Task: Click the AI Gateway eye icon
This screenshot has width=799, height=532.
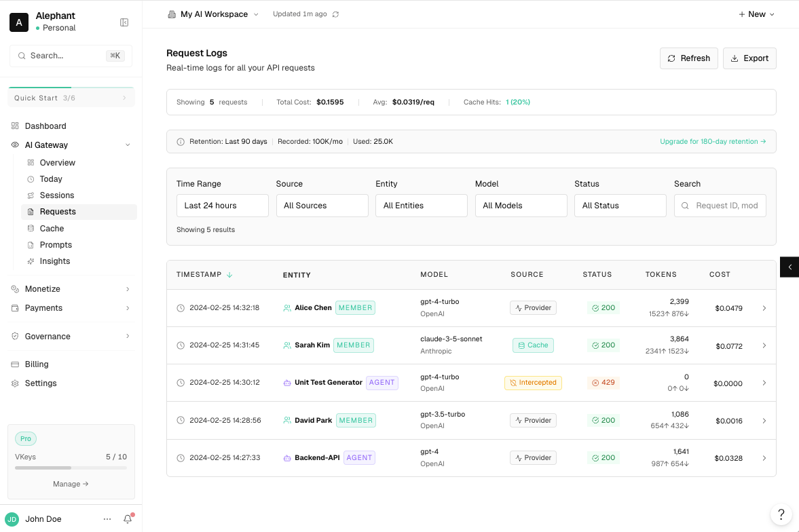Action: pos(16,145)
